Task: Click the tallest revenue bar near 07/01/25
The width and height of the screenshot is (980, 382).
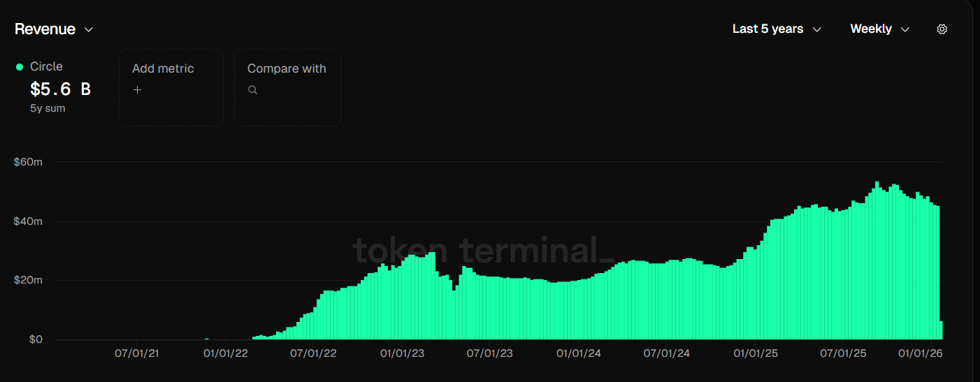Action: pos(877,260)
